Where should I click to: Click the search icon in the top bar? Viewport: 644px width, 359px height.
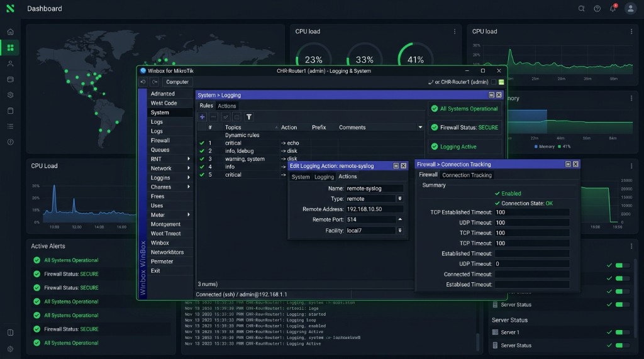coord(581,9)
